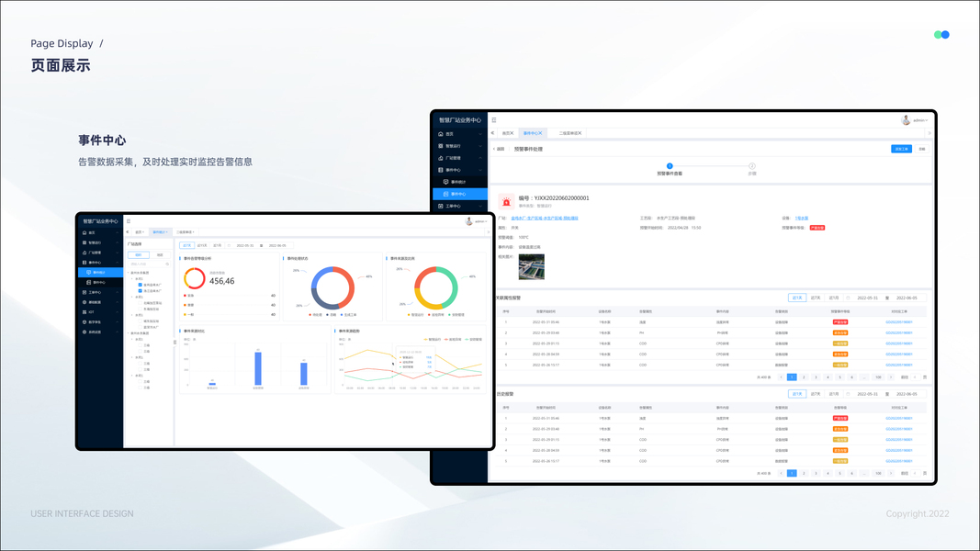
Task: Open start date 2022-05-31 picker in dashboard
Action: pyautogui.click(x=245, y=245)
